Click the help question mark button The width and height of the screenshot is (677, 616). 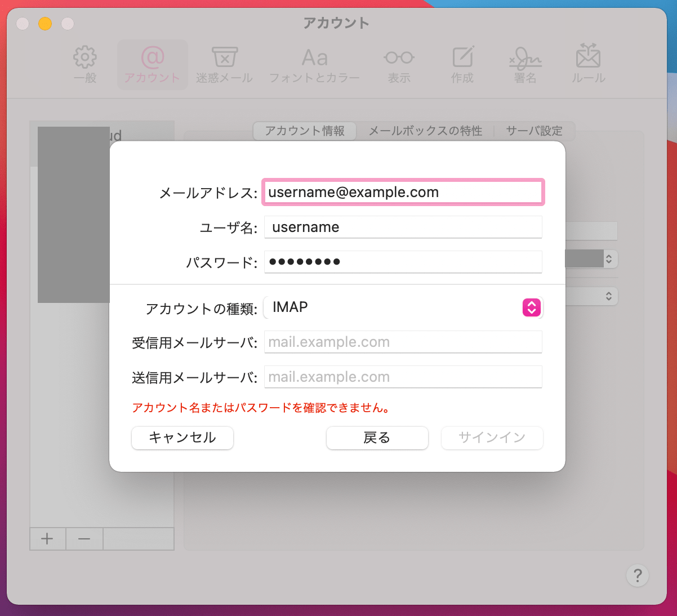coord(638,575)
